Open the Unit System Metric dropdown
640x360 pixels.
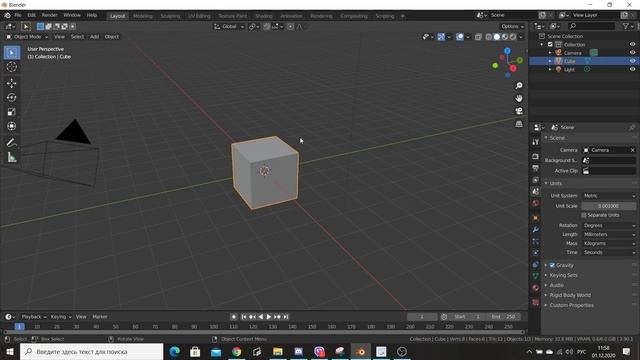609,196
